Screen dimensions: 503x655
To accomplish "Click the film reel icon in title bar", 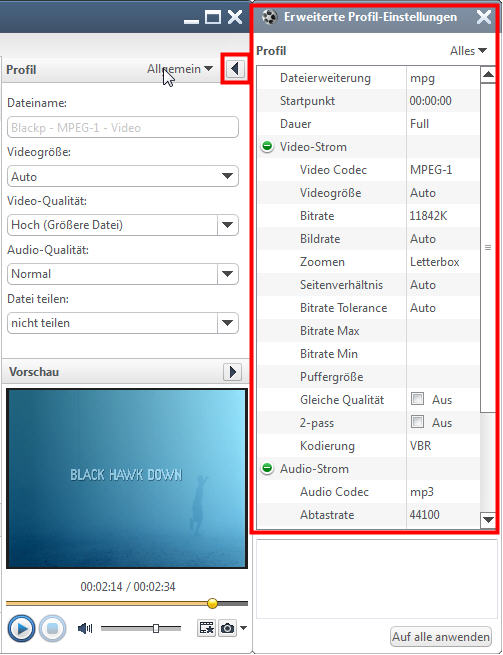I will 269,17.
